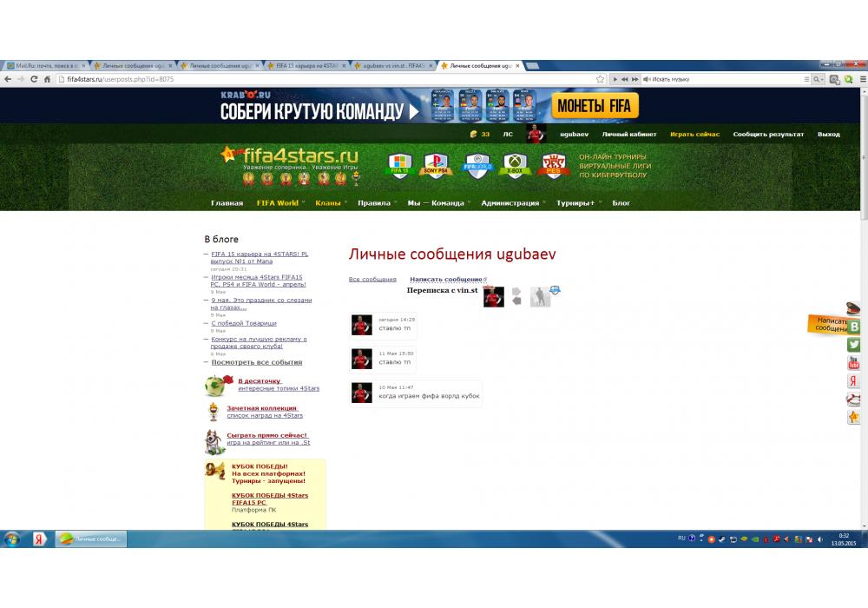Click the VK icon in side panel
Screen dimensions: 868x608
tap(854, 327)
